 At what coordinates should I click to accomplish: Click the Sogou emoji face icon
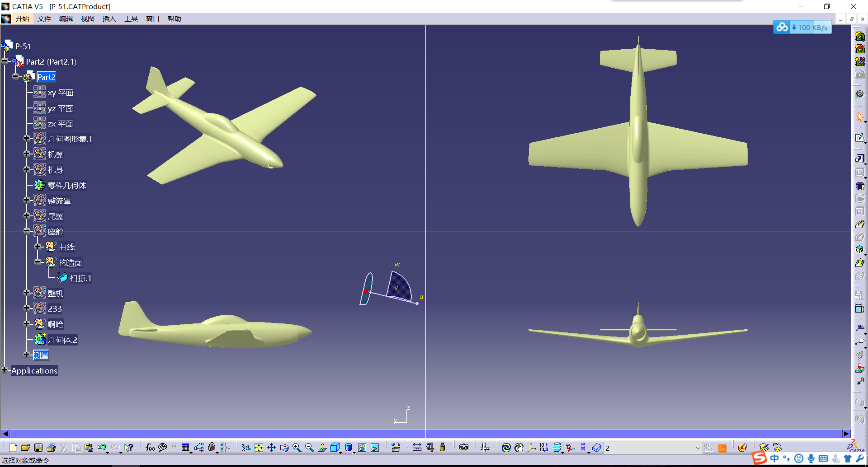tap(799, 459)
